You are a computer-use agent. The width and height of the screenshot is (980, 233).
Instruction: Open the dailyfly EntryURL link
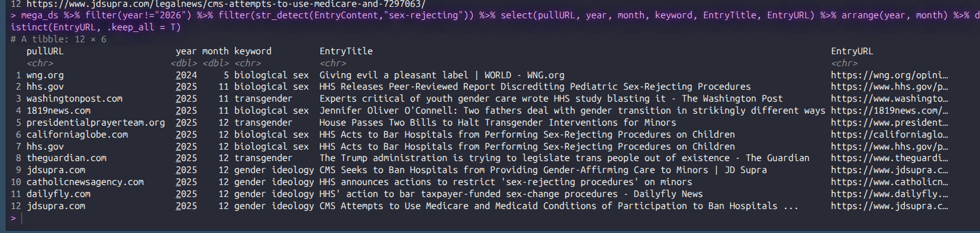click(889, 194)
